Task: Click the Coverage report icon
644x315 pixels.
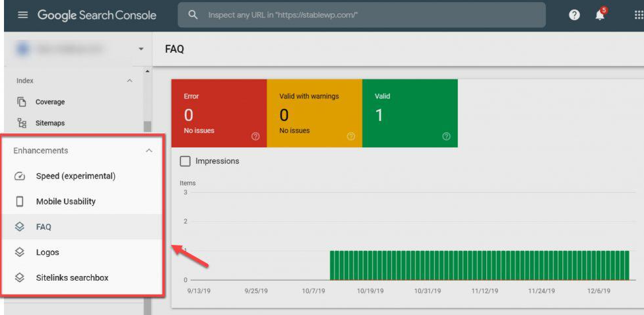Action: pyautogui.click(x=22, y=102)
